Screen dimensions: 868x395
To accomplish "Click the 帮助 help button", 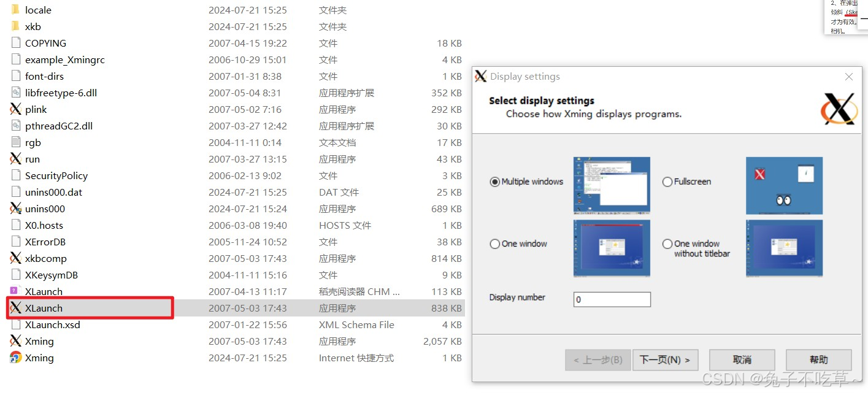I will [x=819, y=360].
